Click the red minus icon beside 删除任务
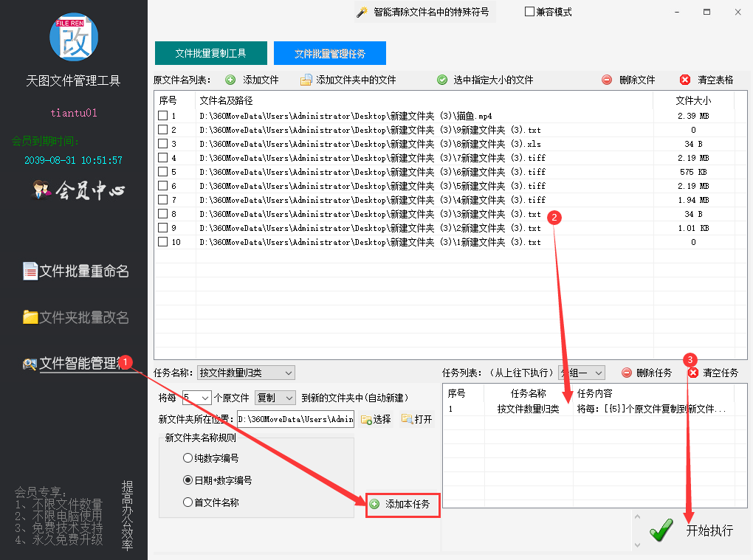This screenshot has width=753, height=560. click(x=627, y=373)
